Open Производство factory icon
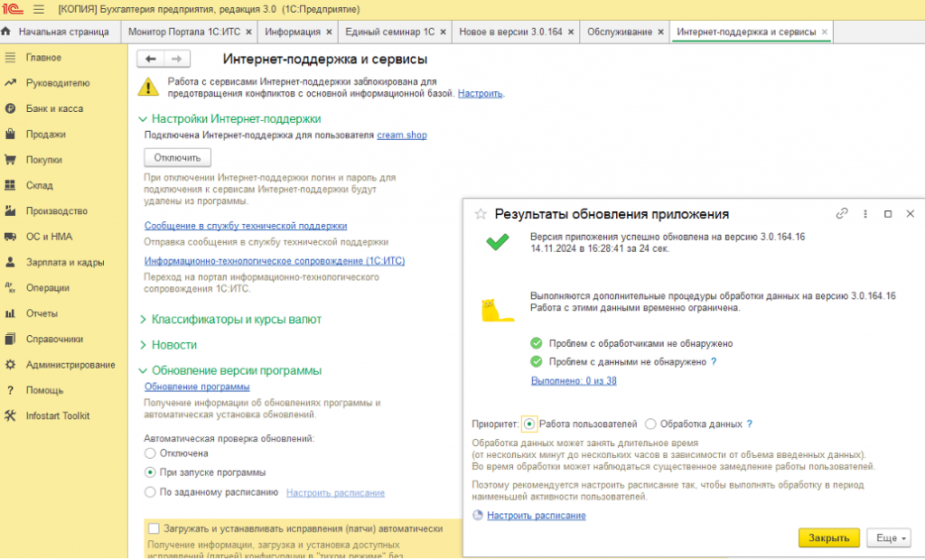925x560 pixels. [x=10, y=210]
